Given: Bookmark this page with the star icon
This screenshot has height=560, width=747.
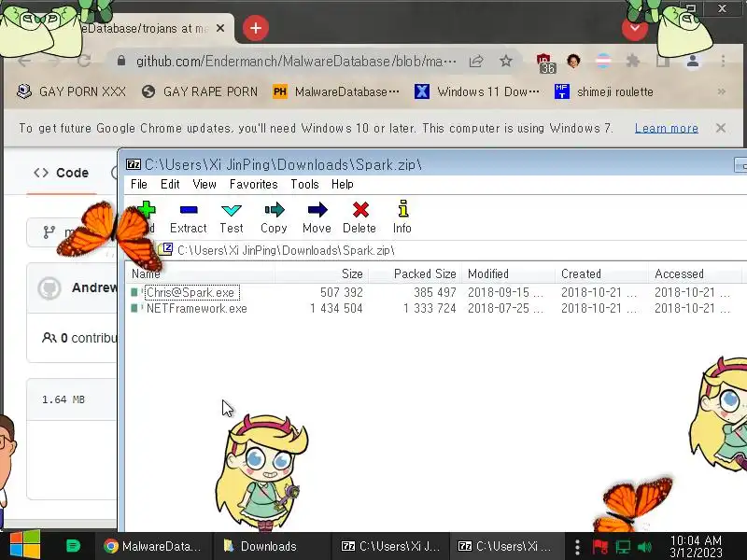Looking at the screenshot, I should coord(506,61).
